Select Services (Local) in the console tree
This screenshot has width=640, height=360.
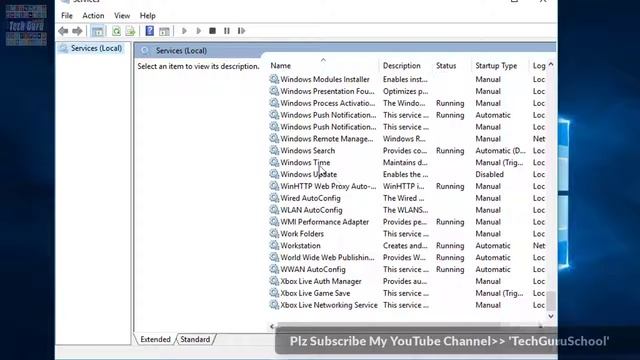click(x=96, y=48)
